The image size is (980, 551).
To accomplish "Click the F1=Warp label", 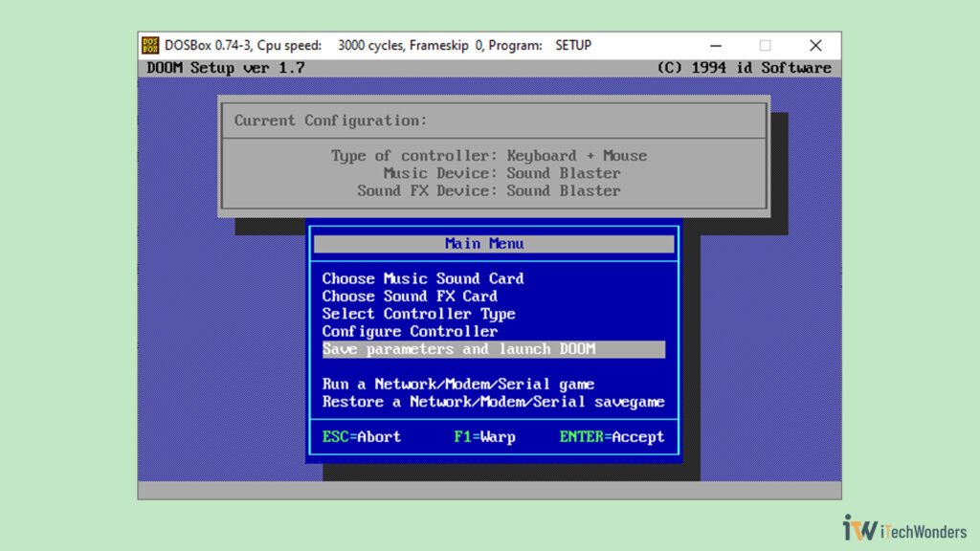I will (484, 437).
